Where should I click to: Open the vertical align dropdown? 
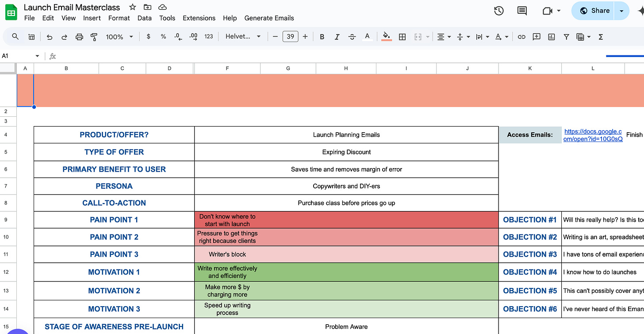pyautogui.click(x=463, y=37)
